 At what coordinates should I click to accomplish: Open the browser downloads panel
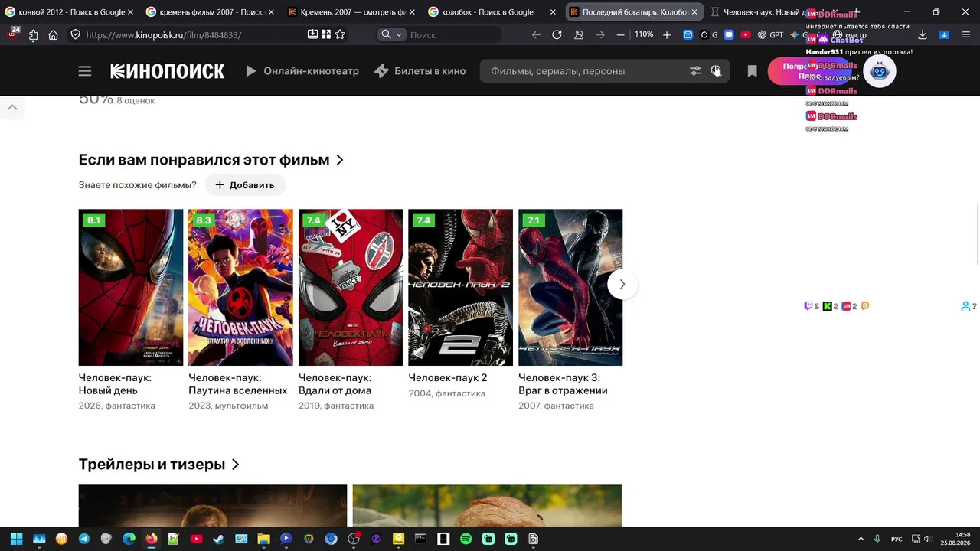click(x=923, y=34)
